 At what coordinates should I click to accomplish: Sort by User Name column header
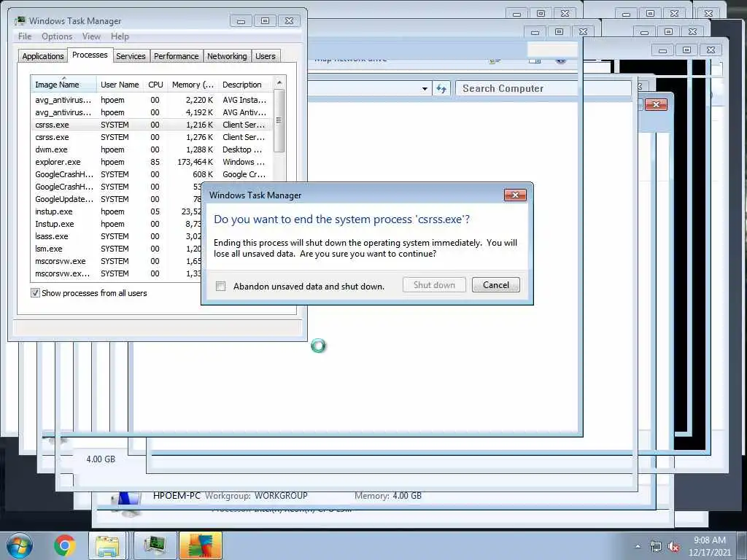120,85
